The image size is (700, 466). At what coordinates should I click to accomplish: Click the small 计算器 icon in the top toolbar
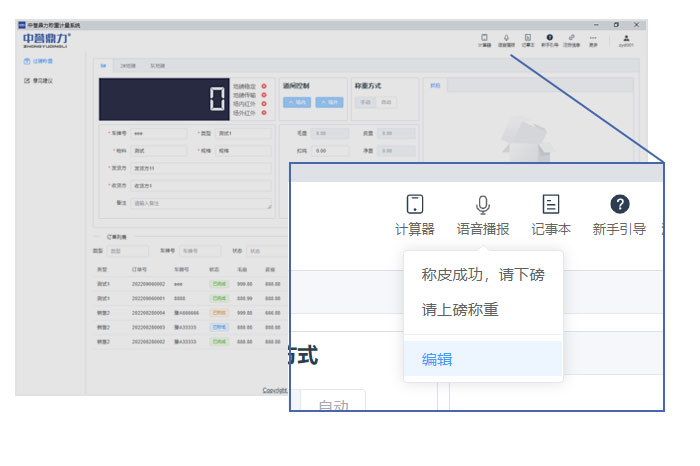(x=484, y=37)
